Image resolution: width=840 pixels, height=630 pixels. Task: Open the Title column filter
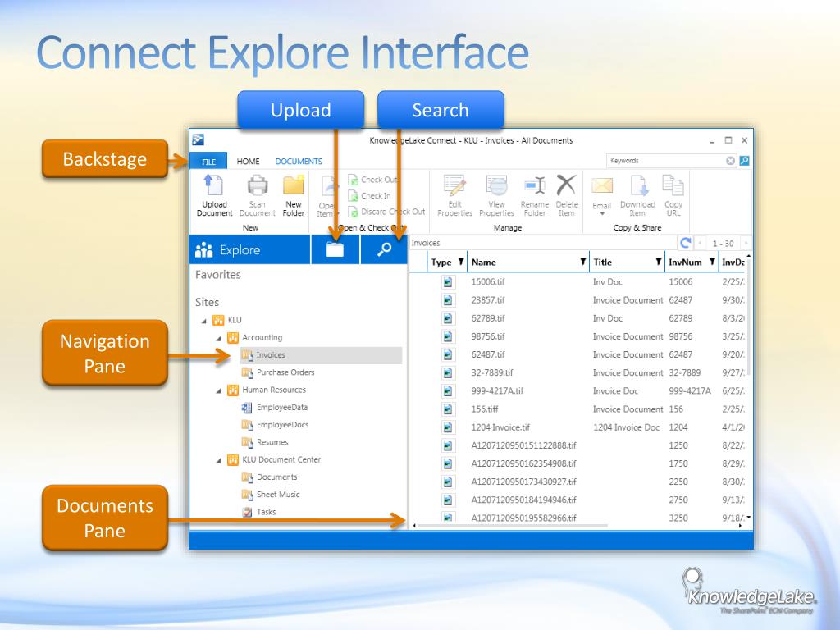(x=659, y=262)
